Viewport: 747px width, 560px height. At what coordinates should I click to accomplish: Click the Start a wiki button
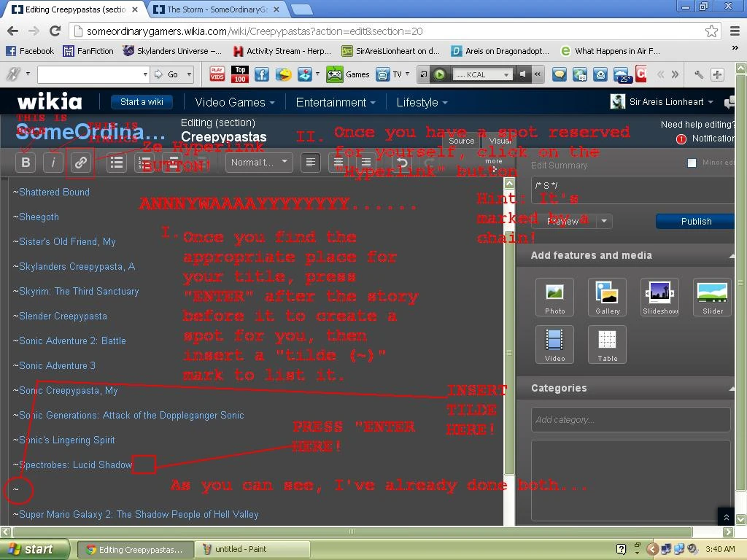142,102
